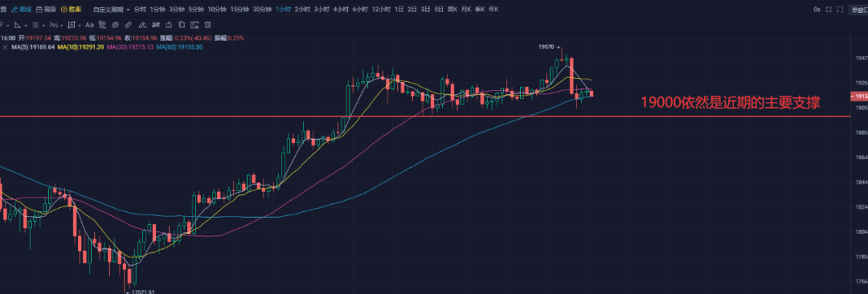
Task: Toggle the hide-drawings link icon
Action: [115, 25]
